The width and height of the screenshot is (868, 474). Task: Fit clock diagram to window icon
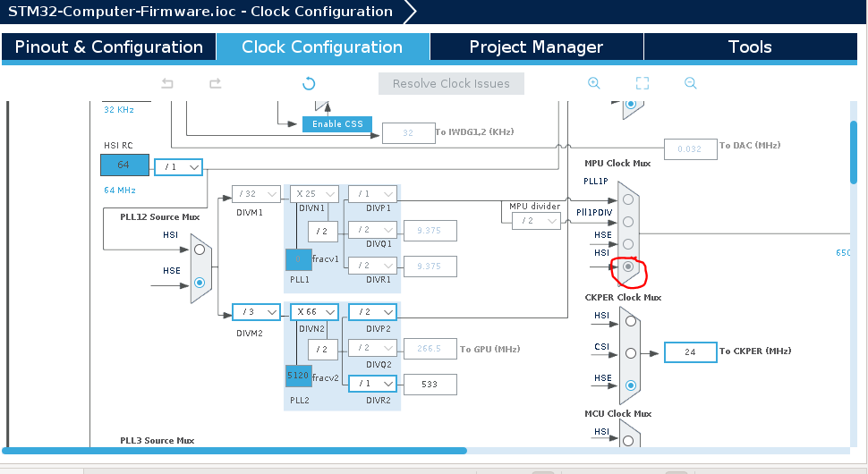coord(642,83)
